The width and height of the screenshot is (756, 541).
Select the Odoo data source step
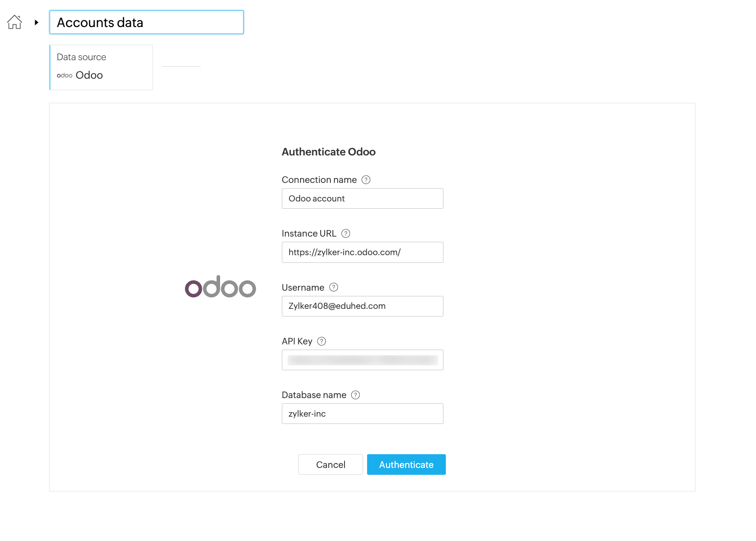pos(101,67)
